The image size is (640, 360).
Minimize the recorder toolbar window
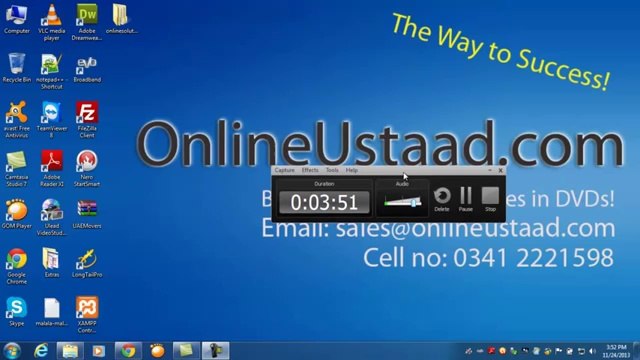click(x=490, y=170)
